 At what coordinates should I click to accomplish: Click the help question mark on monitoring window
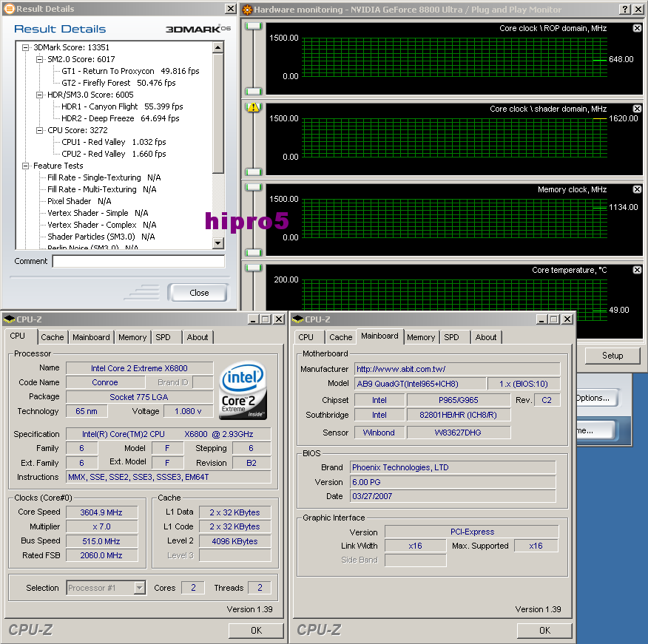[626, 10]
